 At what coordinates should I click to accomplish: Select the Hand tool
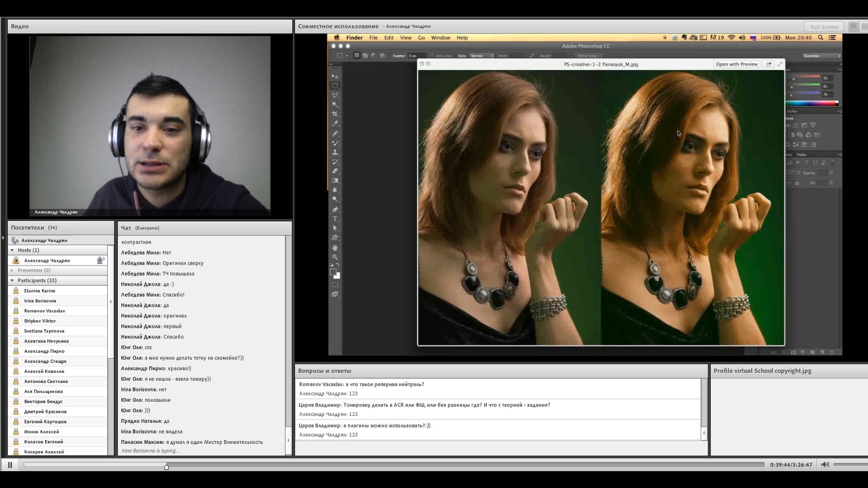point(335,248)
